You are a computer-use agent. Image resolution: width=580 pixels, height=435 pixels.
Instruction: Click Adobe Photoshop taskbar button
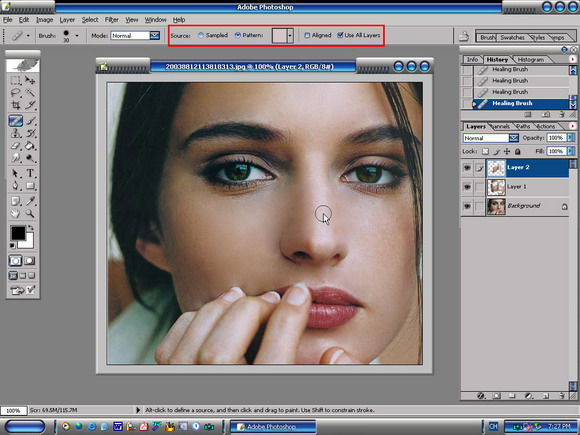click(x=273, y=426)
